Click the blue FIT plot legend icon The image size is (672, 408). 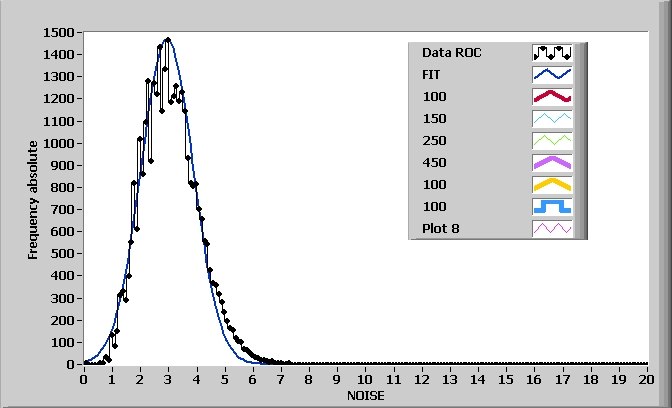pyautogui.click(x=552, y=74)
